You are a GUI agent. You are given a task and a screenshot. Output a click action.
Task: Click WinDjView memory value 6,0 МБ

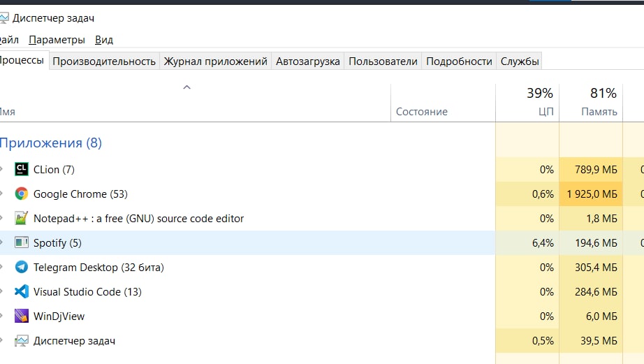click(601, 316)
